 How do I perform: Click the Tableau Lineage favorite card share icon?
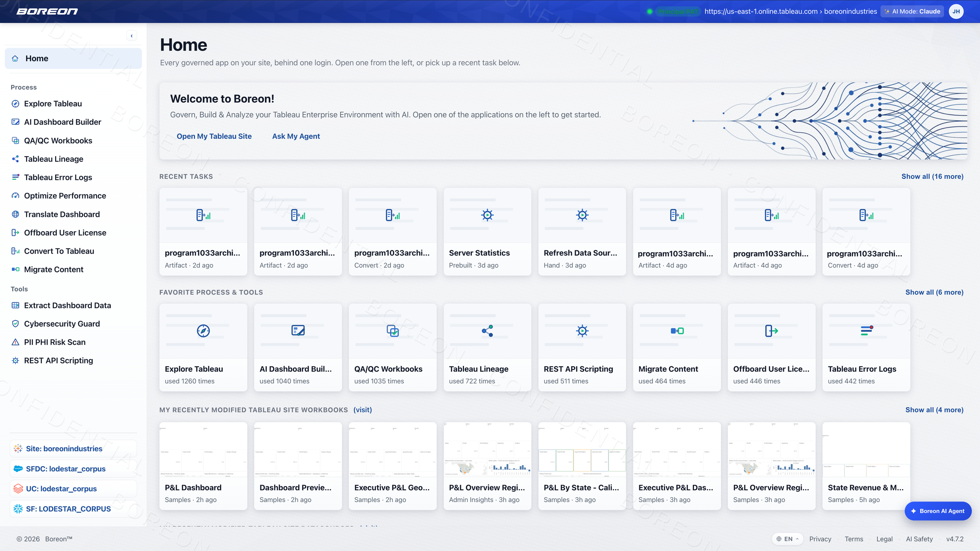[487, 331]
